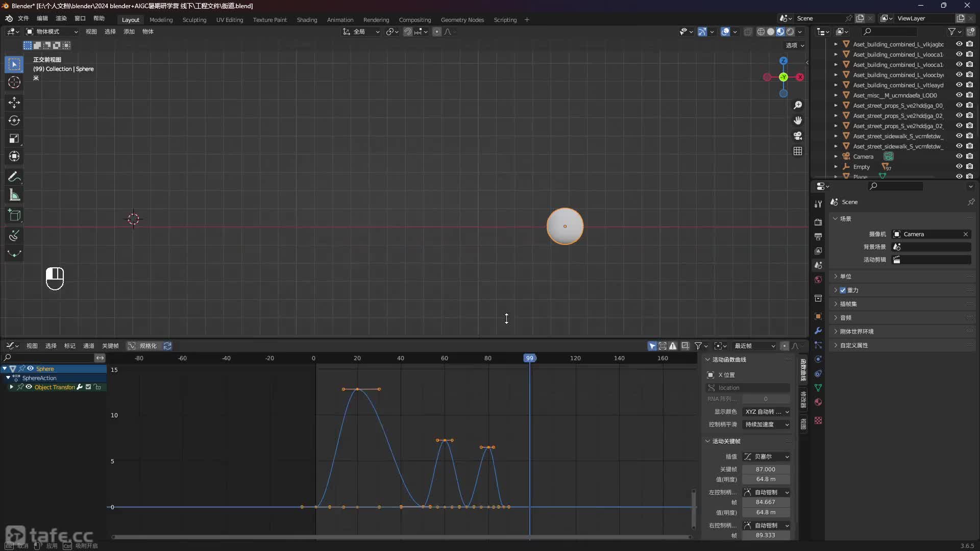Activate the Scale tool
This screenshot has width=980, height=551.
click(14, 138)
